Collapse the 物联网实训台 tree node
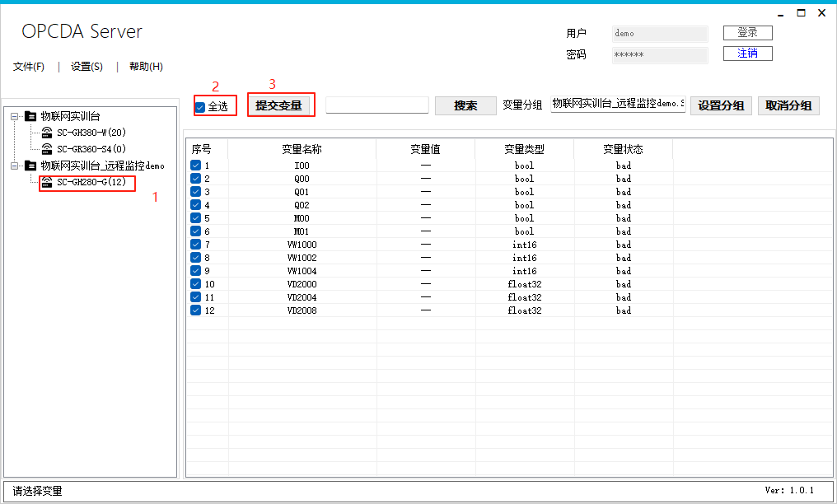The width and height of the screenshot is (837, 504). click(15, 116)
